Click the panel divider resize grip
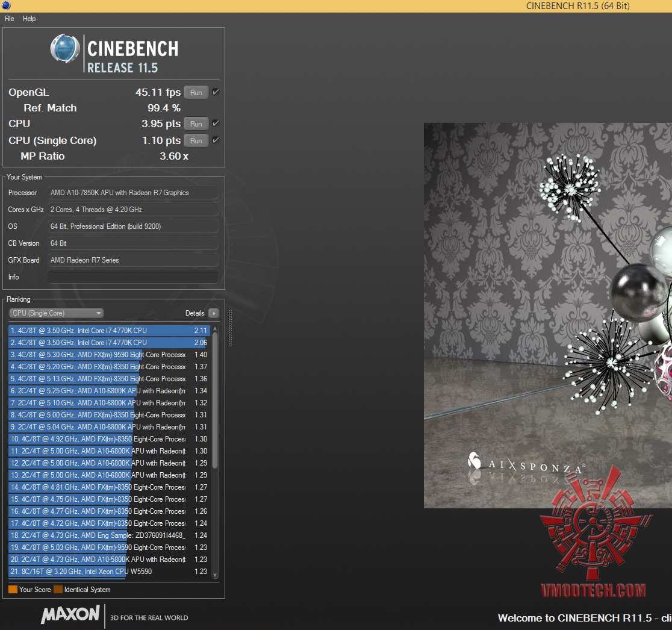Viewport: 672px width, 630px height. pos(230,328)
